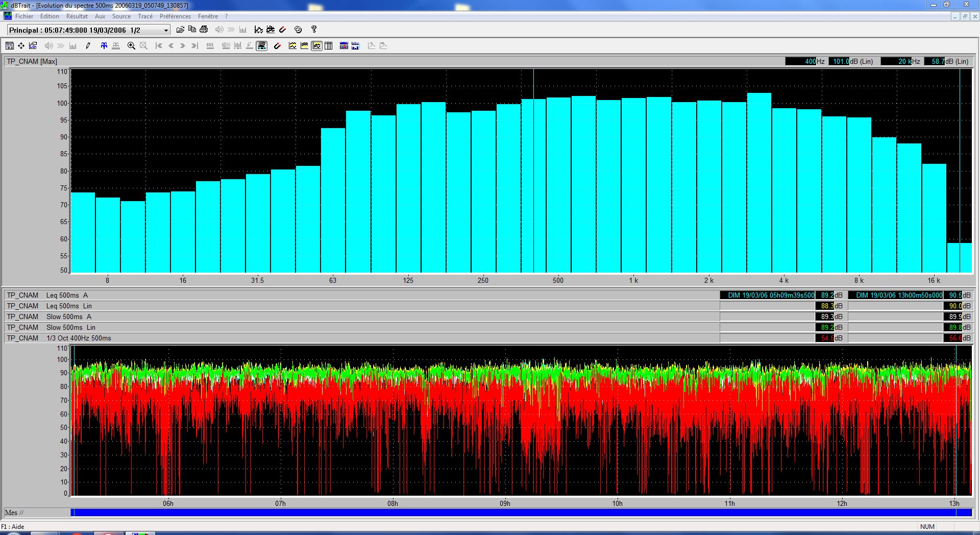
Task: Open the Préférences menu
Action: [x=175, y=16]
